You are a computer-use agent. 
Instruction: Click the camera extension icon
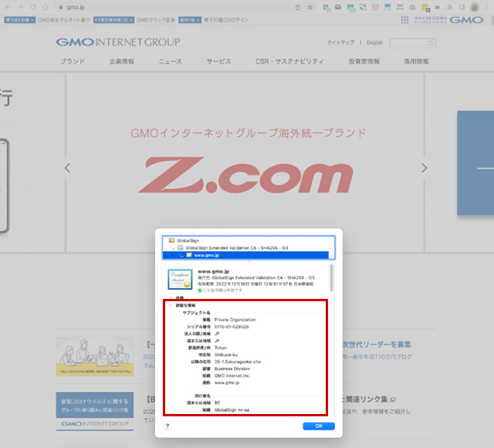pos(412,7)
